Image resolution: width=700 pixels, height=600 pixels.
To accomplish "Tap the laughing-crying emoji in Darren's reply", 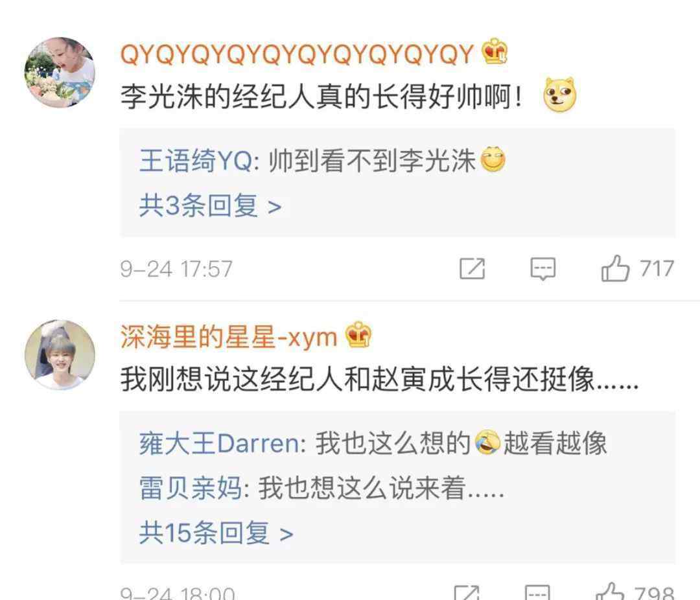I will (x=487, y=443).
